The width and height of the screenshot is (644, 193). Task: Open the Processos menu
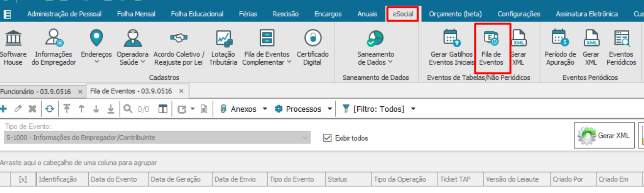[303, 109]
